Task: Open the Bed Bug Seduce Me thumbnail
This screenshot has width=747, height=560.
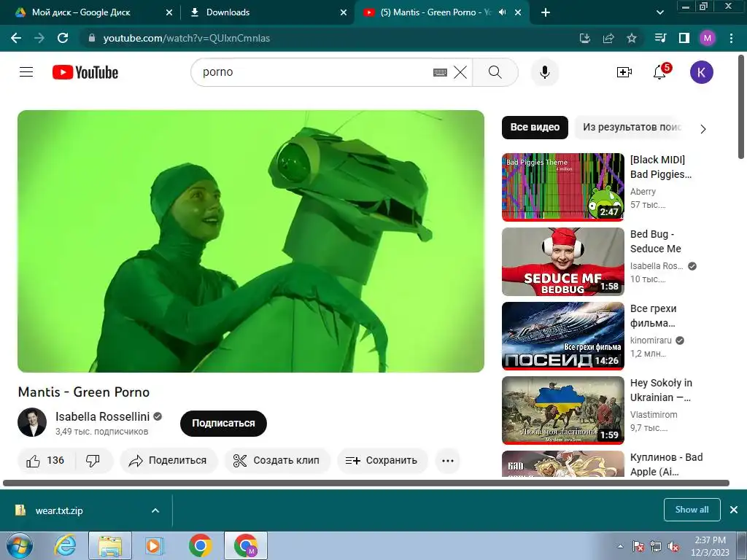Action: click(562, 262)
